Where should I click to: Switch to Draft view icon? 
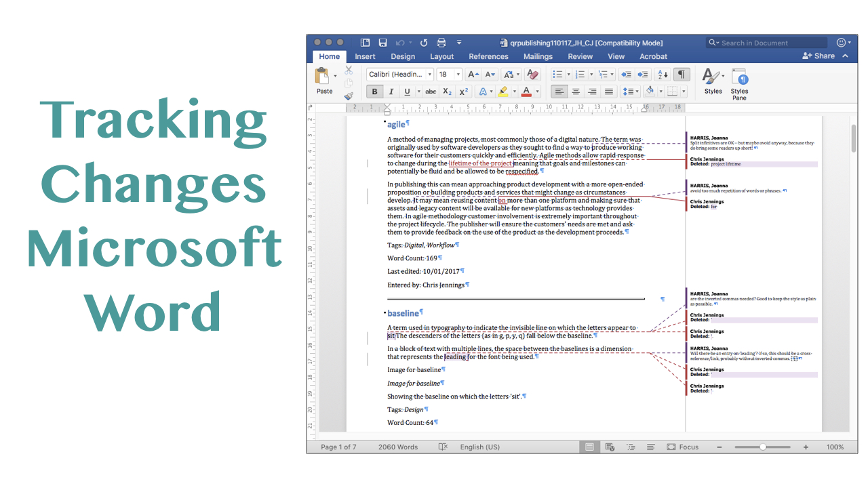point(650,447)
